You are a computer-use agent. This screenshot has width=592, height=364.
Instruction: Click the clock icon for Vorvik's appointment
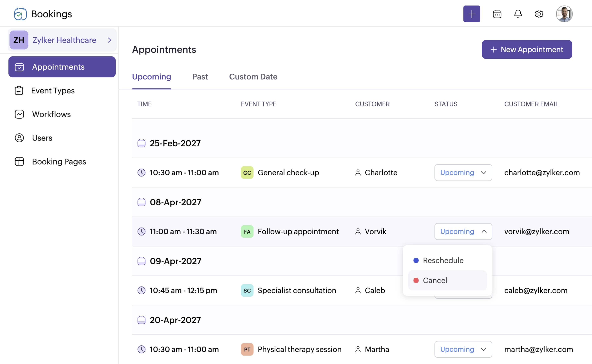coord(141,232)
